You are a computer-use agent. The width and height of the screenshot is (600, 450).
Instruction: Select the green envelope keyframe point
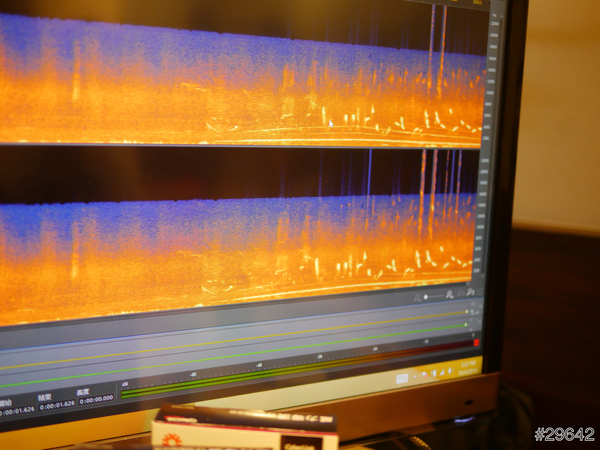tap(466, 325)
